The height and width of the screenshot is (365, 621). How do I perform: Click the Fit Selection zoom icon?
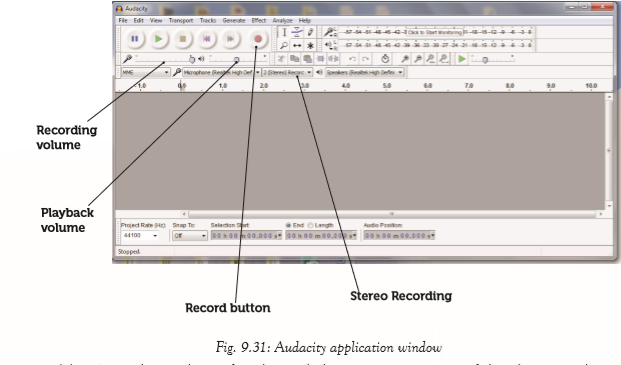[x=431, y=59]
